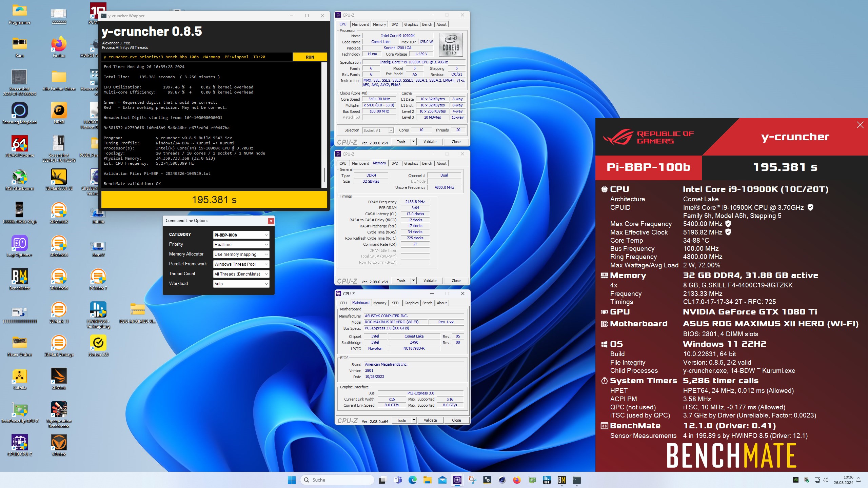Close the BenchMate y-cruncher result overlay
The width and height of the screenshot is (868, 488).
point(860,125)
